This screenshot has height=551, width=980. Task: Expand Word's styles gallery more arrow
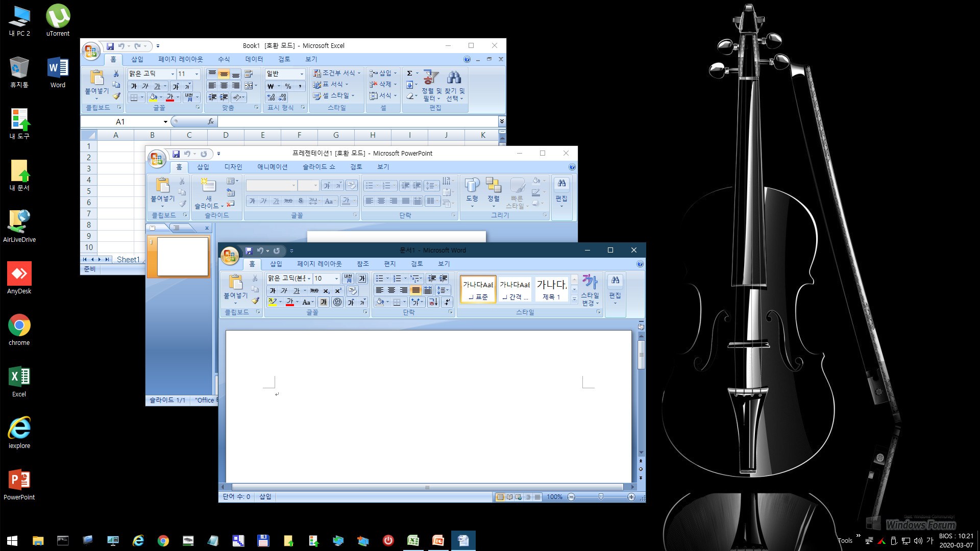(x=574, y=299)
